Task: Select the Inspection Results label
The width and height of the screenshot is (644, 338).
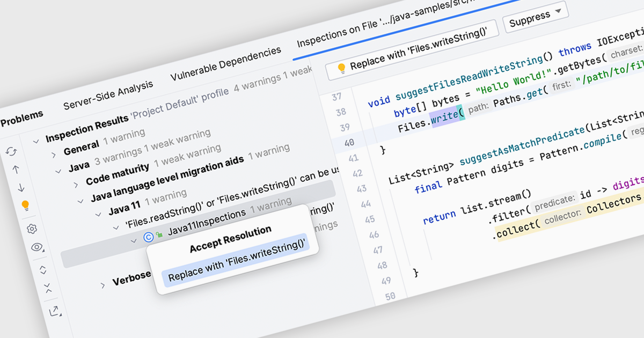Action: (87, 129)
